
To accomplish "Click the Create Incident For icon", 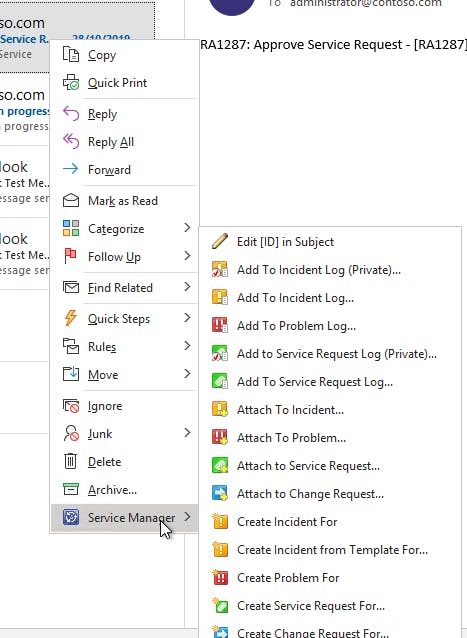I will (220, 521).
